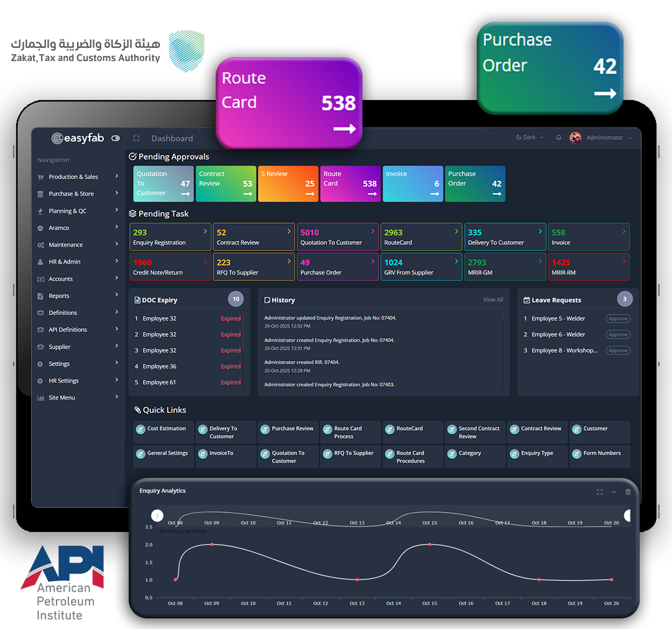The image size is (672, 629).
Task: Click the Site Menu chart icon
Action: [x=40, y=398]
